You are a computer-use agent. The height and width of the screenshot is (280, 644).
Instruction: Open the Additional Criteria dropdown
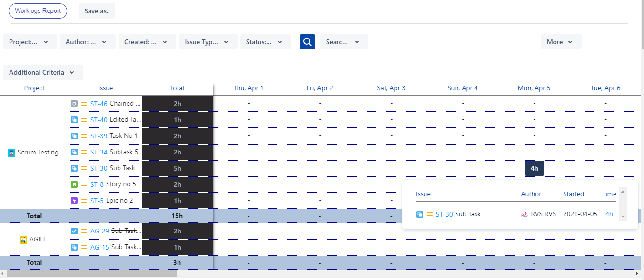43,72
